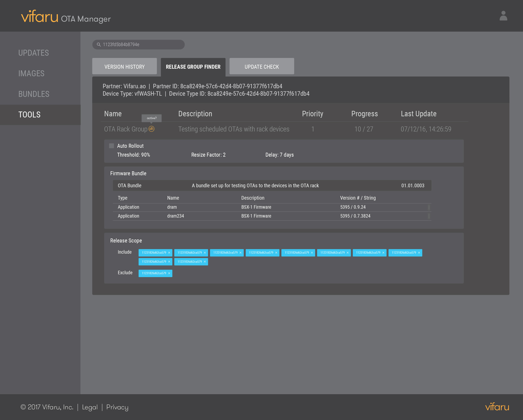Switch to the Version History tab
The width and height of the screenshot is (523, 420).
(124, 66)
